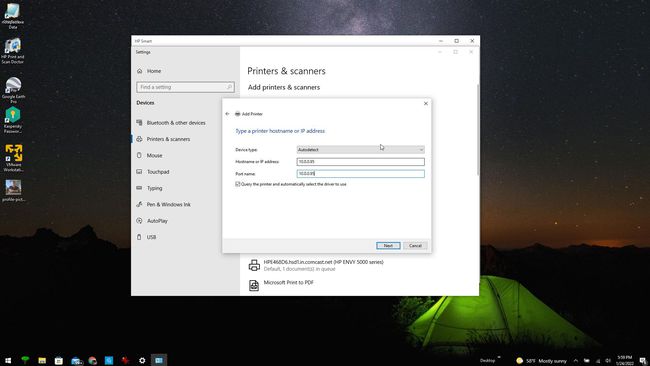Open Kaspersky Password Manager desktop icon
The width and height of the screenshot is (650, 366).
pos(13,121)
